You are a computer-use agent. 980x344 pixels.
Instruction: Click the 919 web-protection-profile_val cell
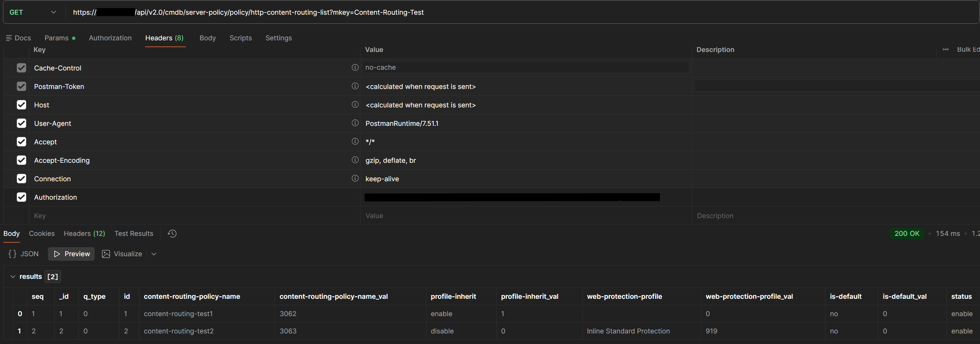pyautogui.click(x=711, y=331)
